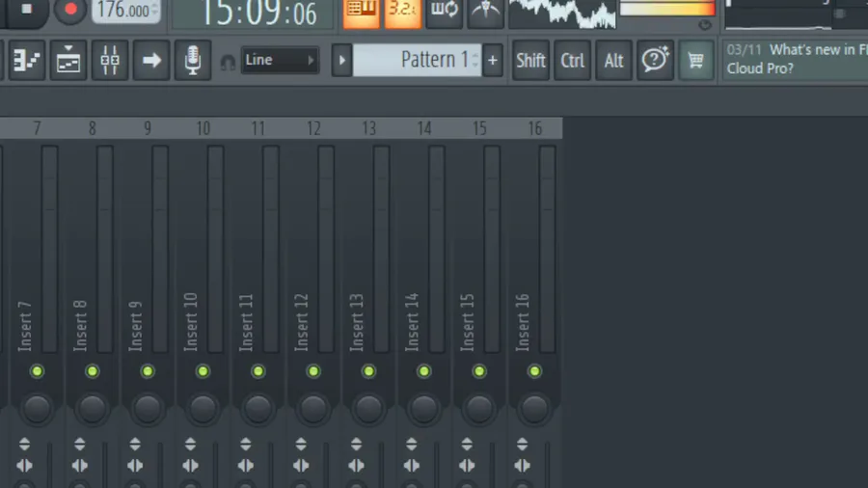Click Insert 16 left-right swap channels icon
Screen dimensions: 868x488
523,466
